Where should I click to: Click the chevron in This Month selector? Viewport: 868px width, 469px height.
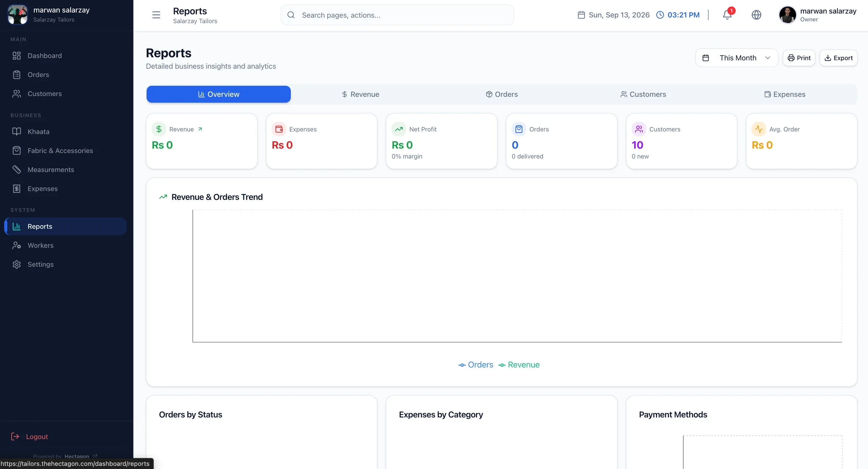(x=767, y=58)
